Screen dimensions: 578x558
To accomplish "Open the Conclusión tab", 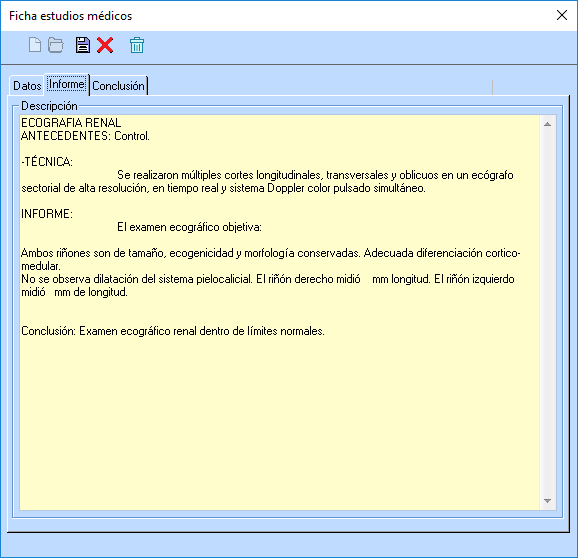I will coord(118,86).
